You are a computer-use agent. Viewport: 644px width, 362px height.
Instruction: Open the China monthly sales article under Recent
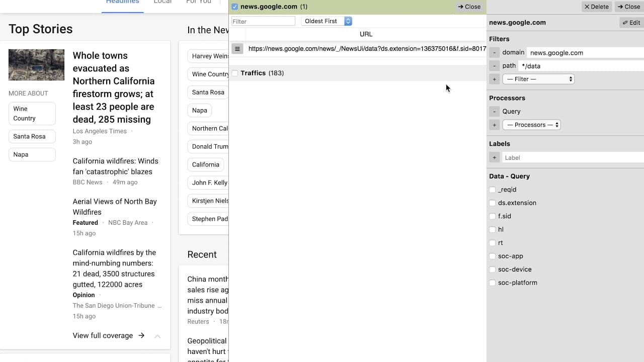[x=208, y=295]
